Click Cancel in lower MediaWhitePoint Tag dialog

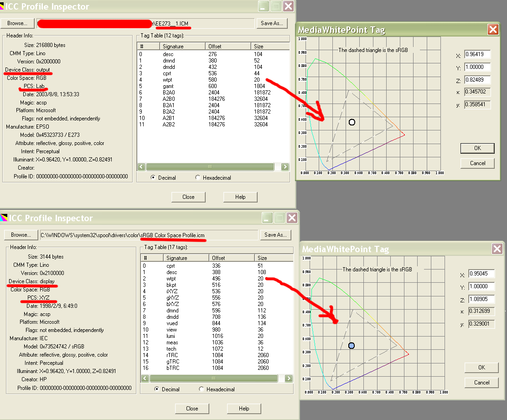(481, 383)
